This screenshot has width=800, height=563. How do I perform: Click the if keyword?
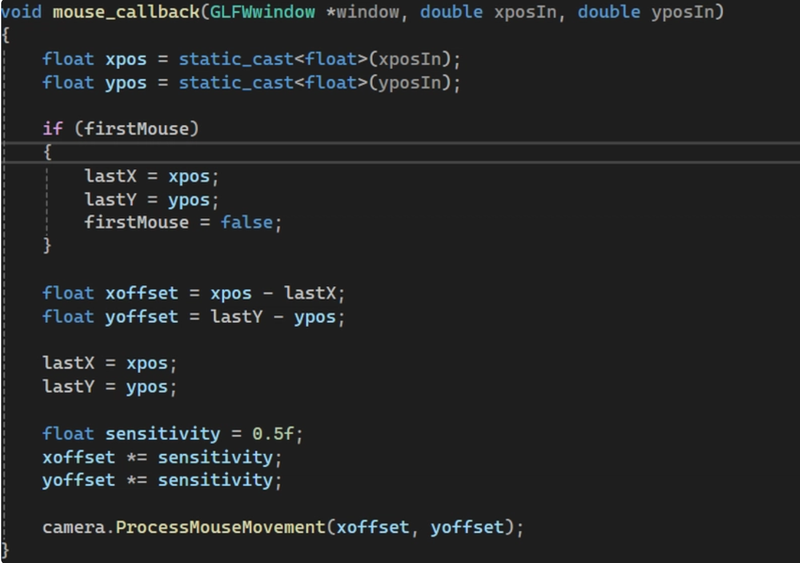pos(53,129)
